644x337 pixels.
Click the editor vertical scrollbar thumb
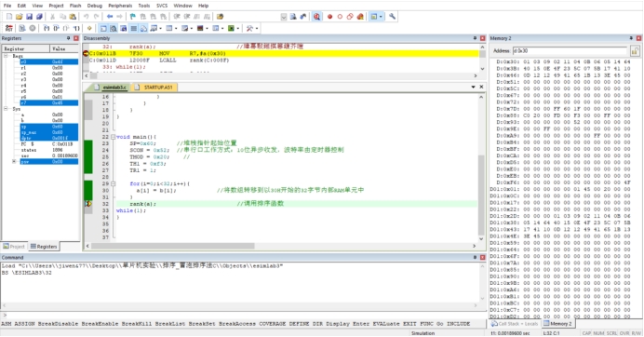click(x=481, y=195)
